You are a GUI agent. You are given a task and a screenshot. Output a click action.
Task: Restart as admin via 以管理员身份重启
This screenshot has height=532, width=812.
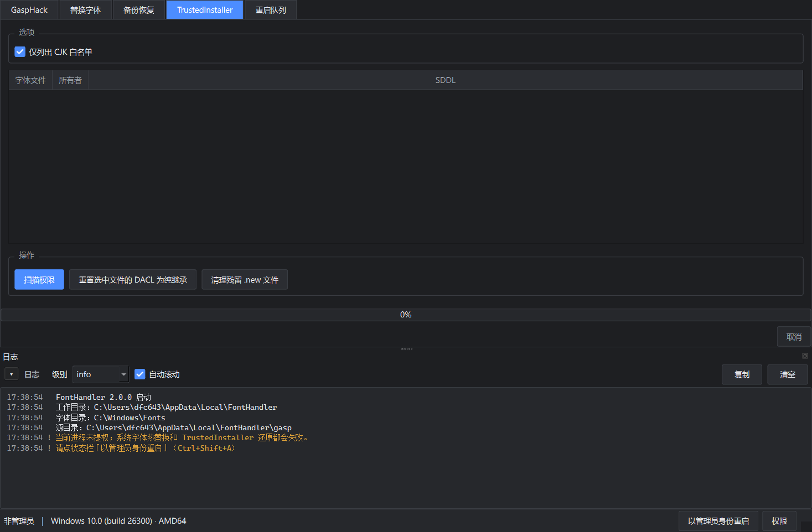718,521
